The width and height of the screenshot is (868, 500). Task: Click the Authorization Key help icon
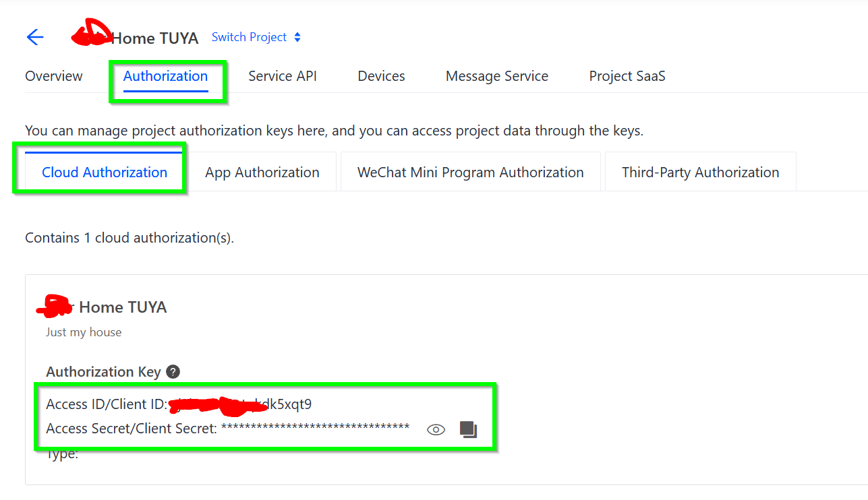173,371
